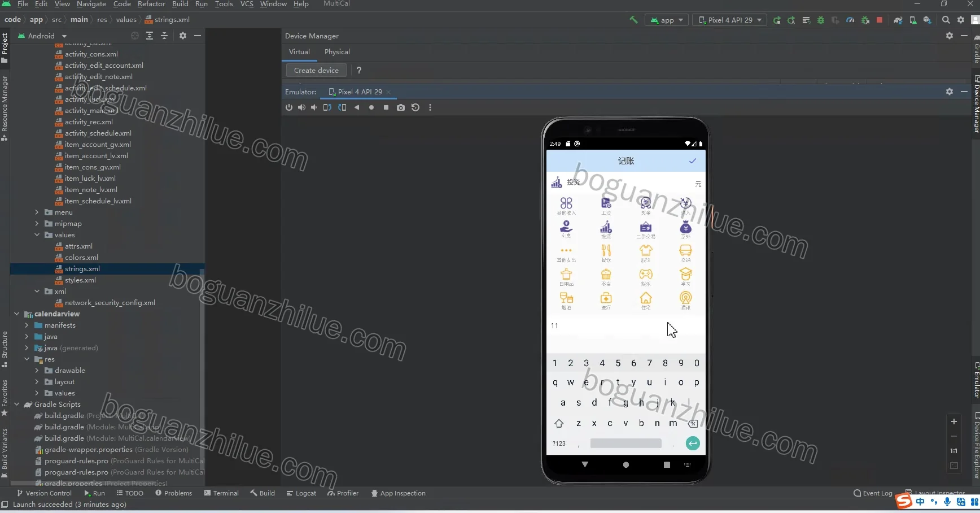Open the SDK Manager icon
This screenshot has height=513, width=980.
pos(927,20)
